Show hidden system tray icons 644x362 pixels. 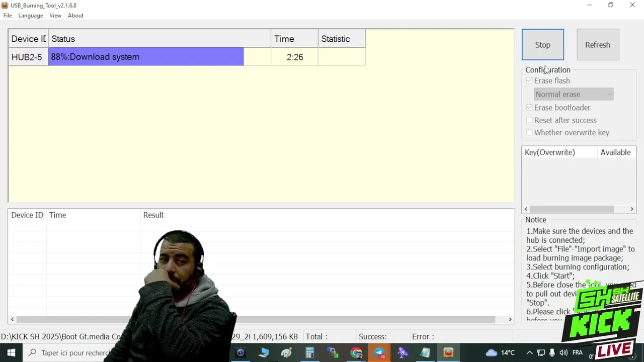point(529,352)
